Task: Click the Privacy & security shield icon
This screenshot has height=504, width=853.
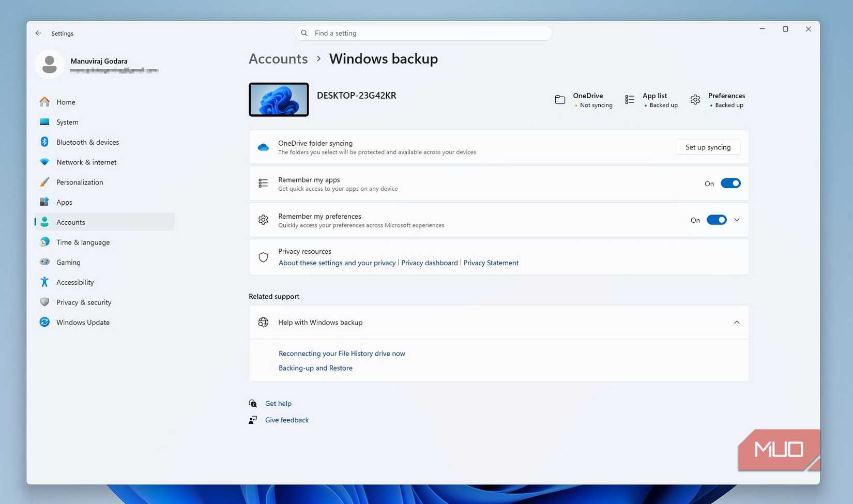Action: point(44,302)
